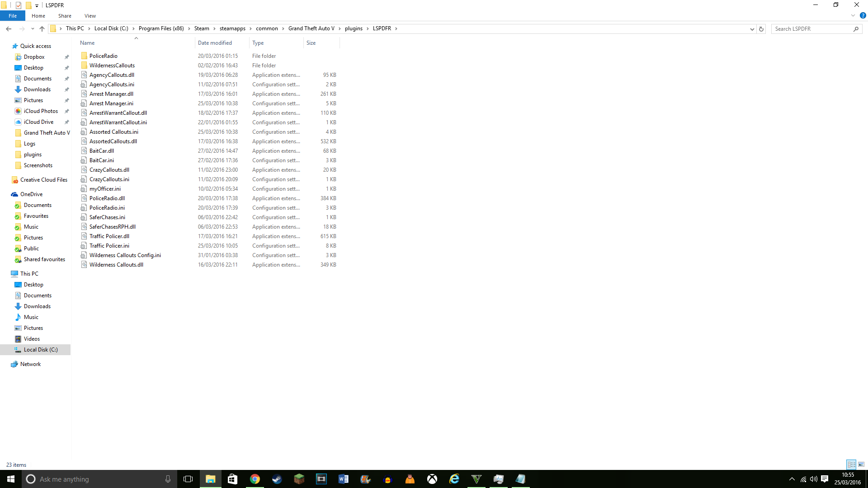Navigate to steamapps in the breadcrumb
868x488 pixels.
[232, 28]
